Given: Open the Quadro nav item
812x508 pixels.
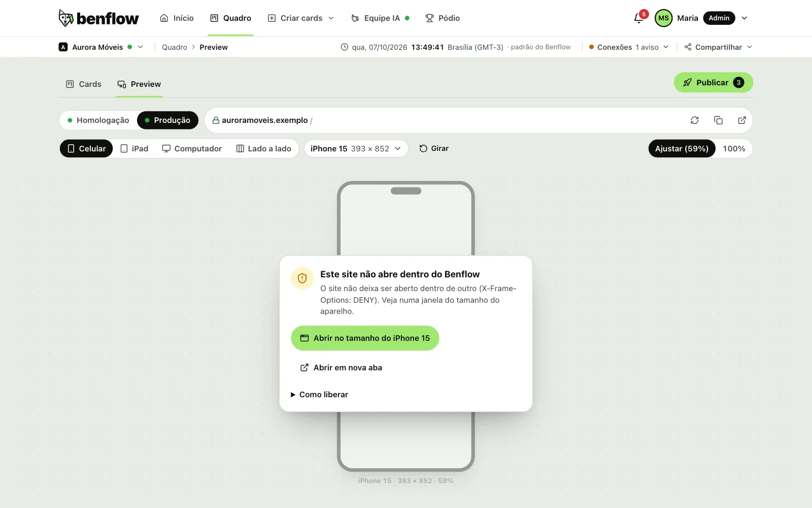Looking at the screenshot, I should click(x=230, y=18).
